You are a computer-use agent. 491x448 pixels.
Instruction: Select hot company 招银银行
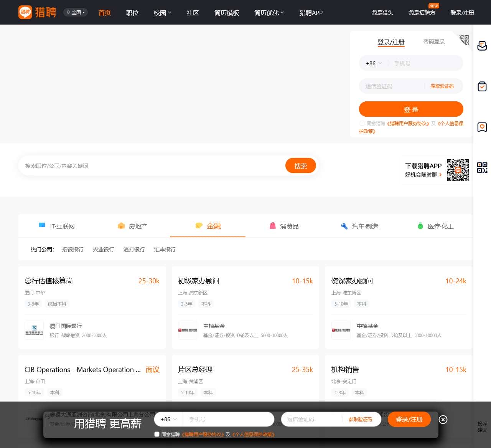pyautogui.click(x=73, y=250)
